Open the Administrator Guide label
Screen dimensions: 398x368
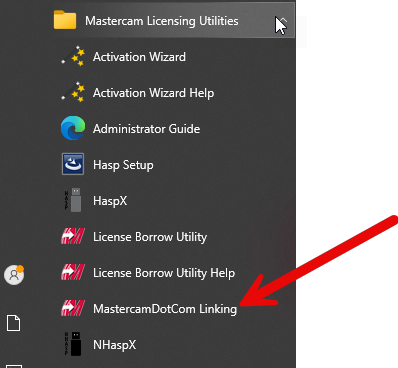(x=146, y=129)
